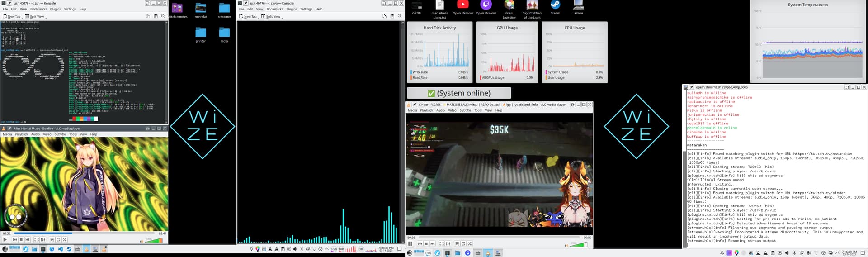Click the New Tab button in the cava Konsole
Image resolution: width=868 pixels, height=257 pixels.
[x=248, y=16]
